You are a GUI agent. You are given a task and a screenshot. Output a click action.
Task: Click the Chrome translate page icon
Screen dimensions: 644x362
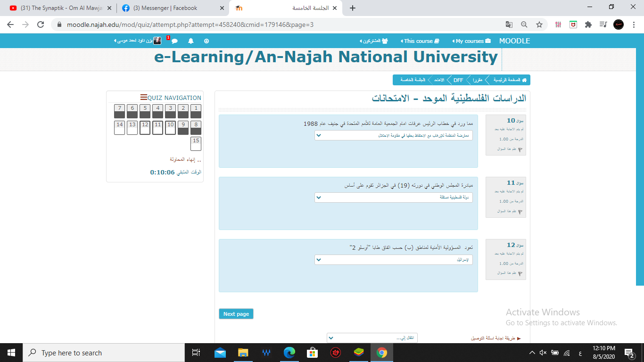(509, 25)
